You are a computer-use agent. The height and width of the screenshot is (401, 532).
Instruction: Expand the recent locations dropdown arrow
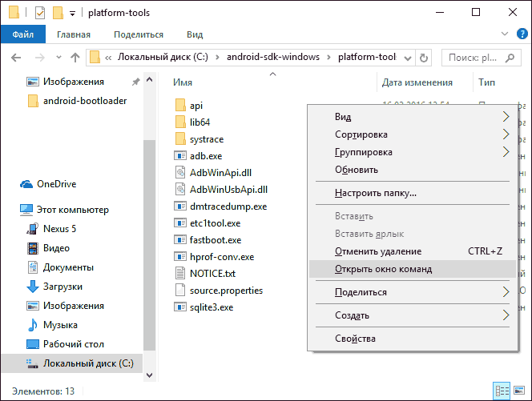pos(58,58)
